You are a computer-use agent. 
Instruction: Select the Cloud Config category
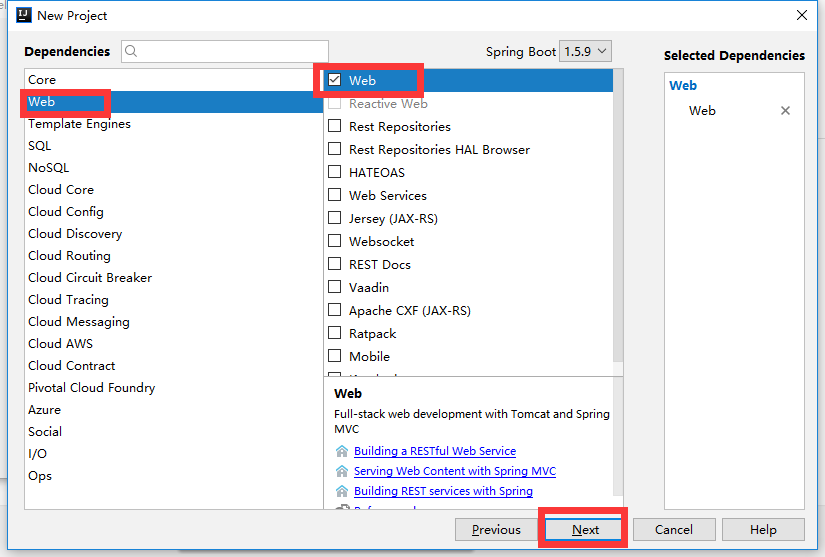(174, 212)
